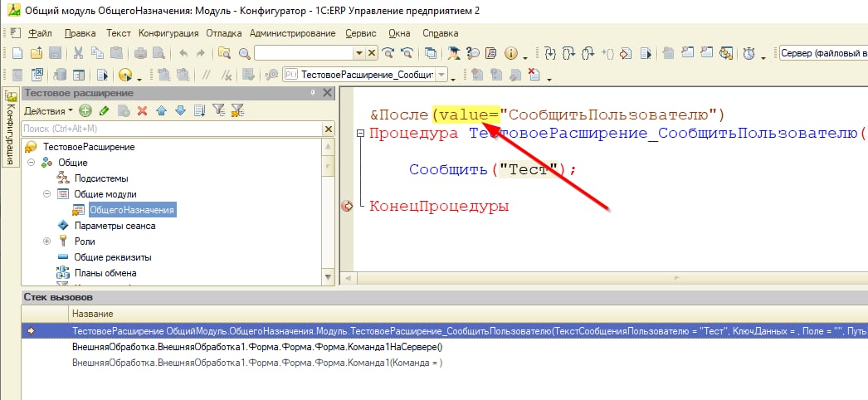Close the Тестовое расширение panel
This screenshot has width=868, height=400.
(328, 93)
